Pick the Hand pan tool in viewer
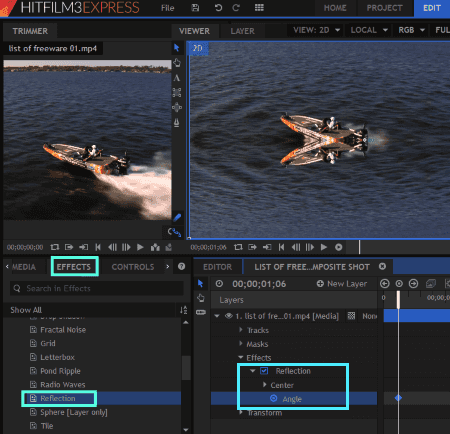Viewport: 450px width, 434px height. click(x=177, y=63)
